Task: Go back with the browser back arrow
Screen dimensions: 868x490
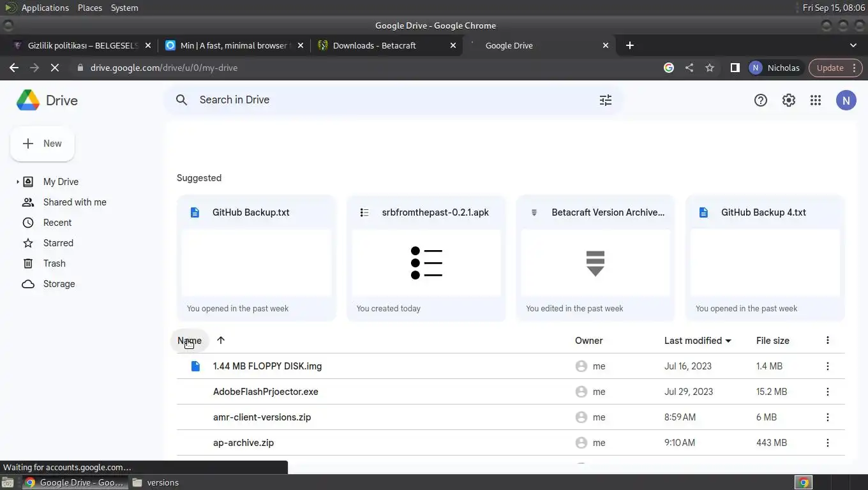Action: 14,68
